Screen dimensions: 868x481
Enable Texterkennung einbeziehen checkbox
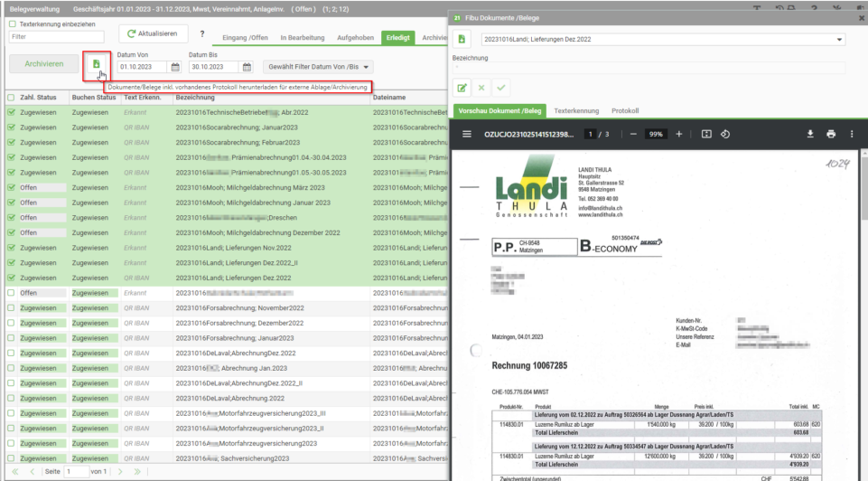point(12,24)
